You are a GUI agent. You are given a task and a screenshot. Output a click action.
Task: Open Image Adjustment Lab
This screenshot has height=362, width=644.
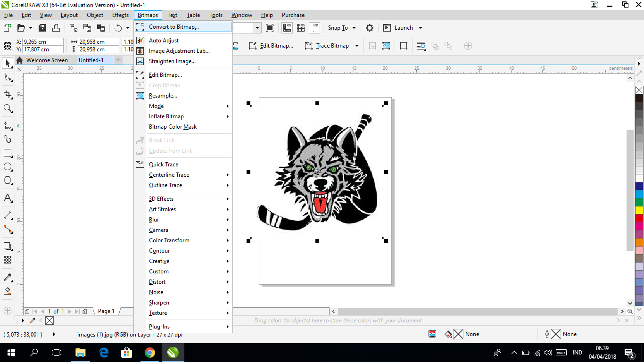coord(183,51)
